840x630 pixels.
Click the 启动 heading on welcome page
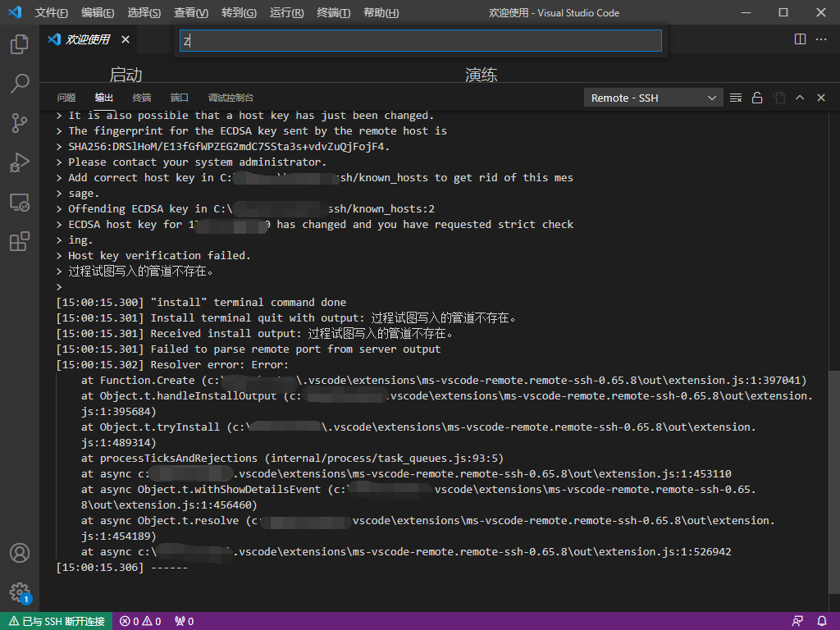pos(126,75)
